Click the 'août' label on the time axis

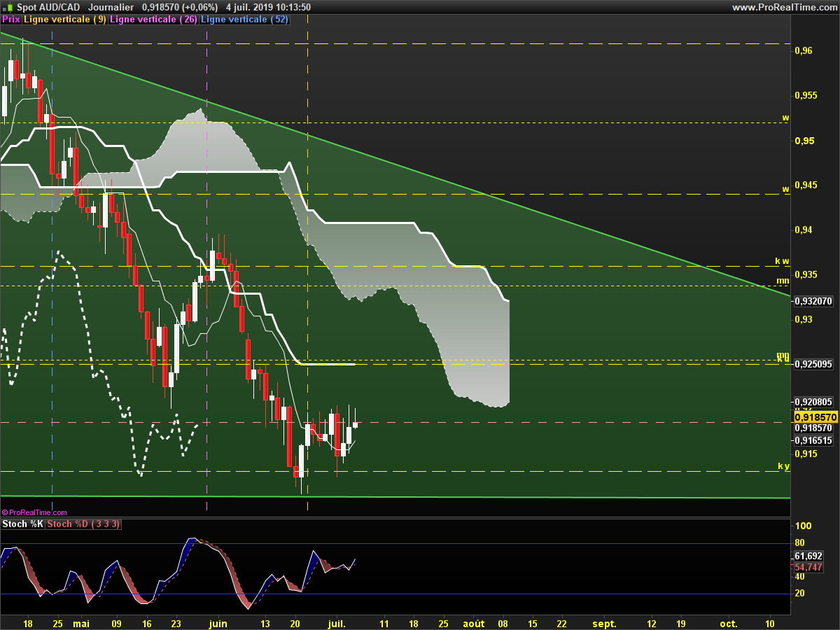click(473, 623)
